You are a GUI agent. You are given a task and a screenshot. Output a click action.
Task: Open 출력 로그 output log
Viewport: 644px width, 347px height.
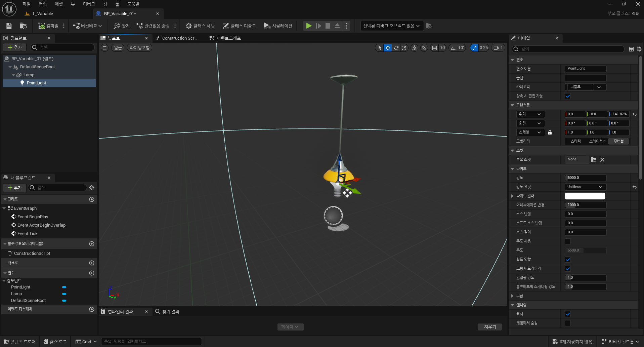[55, 342]
